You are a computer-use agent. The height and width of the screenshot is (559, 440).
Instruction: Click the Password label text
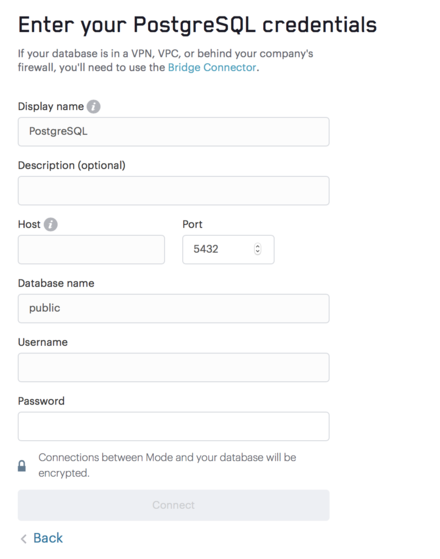click(x=41, y=401)
